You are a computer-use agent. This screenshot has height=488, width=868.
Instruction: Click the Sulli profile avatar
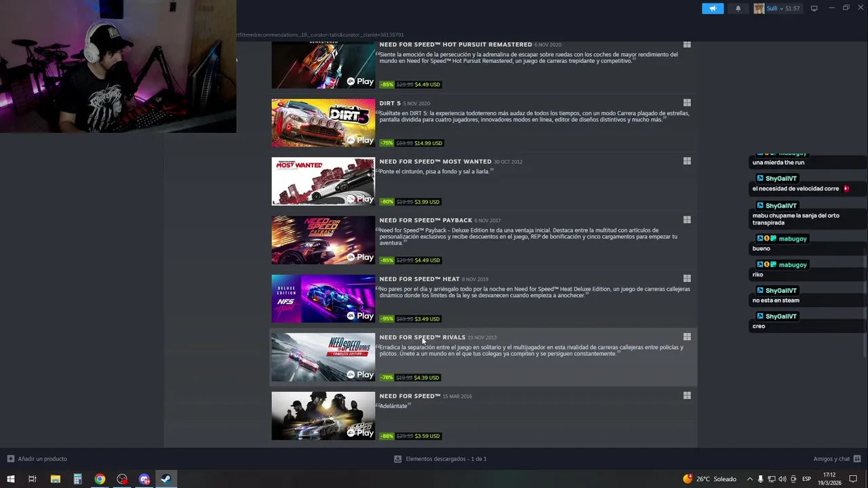click(x=759, y=8)
